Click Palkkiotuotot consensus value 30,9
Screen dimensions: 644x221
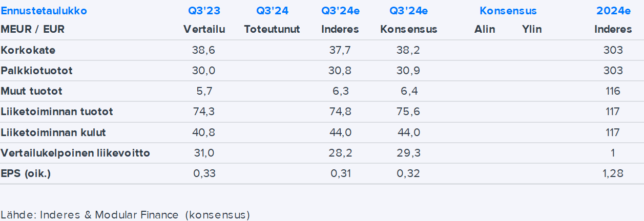coord(408,71)
